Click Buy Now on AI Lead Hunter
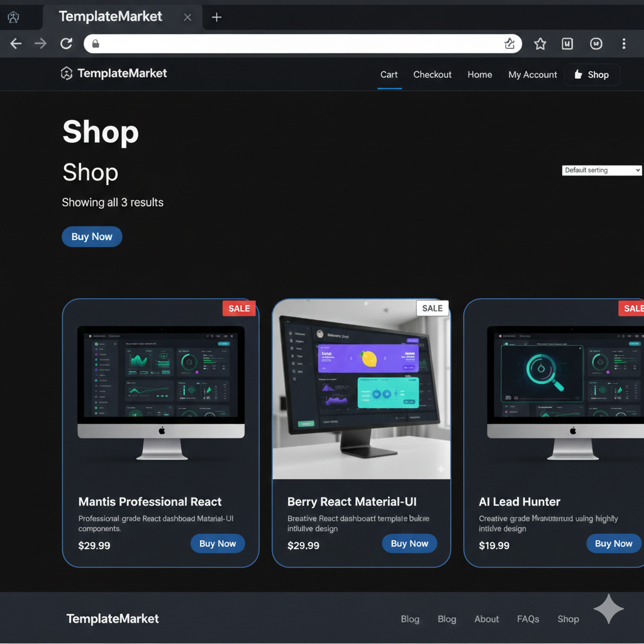644x644 pixels. 613,543
